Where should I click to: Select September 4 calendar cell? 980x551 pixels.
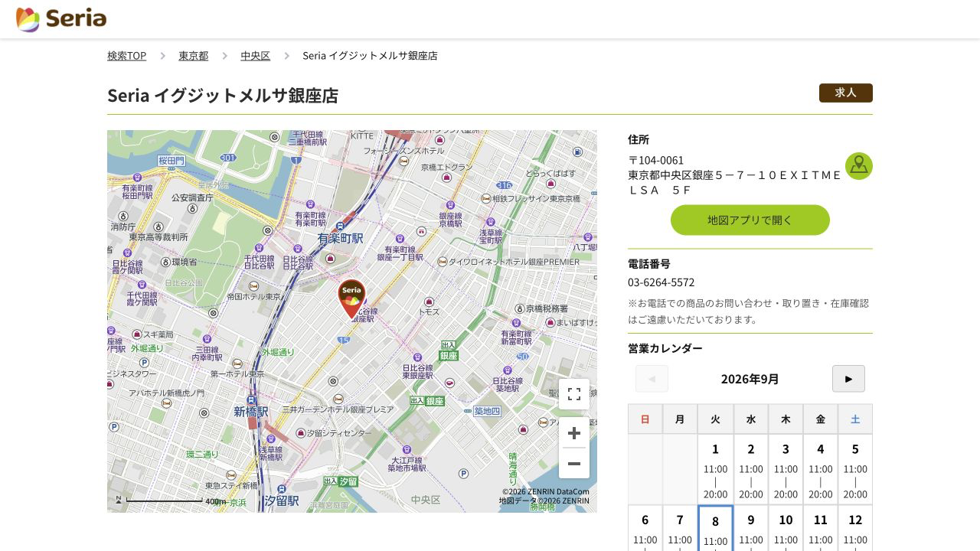point(821,470)
